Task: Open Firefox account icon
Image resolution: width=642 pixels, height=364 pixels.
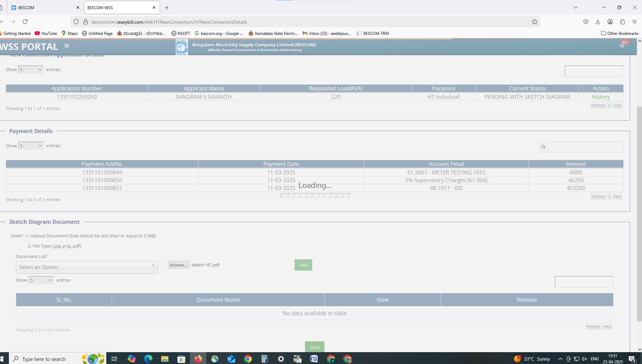Action: pos(610,22)
